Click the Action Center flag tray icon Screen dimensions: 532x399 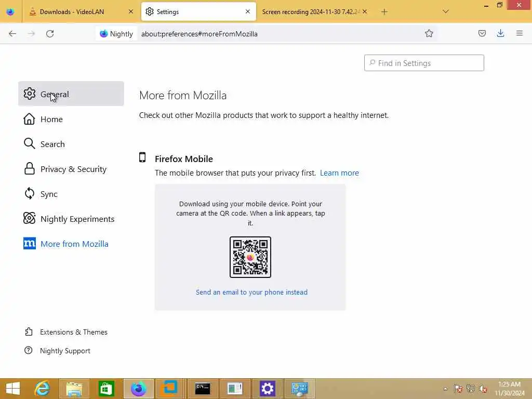[458, 389]
